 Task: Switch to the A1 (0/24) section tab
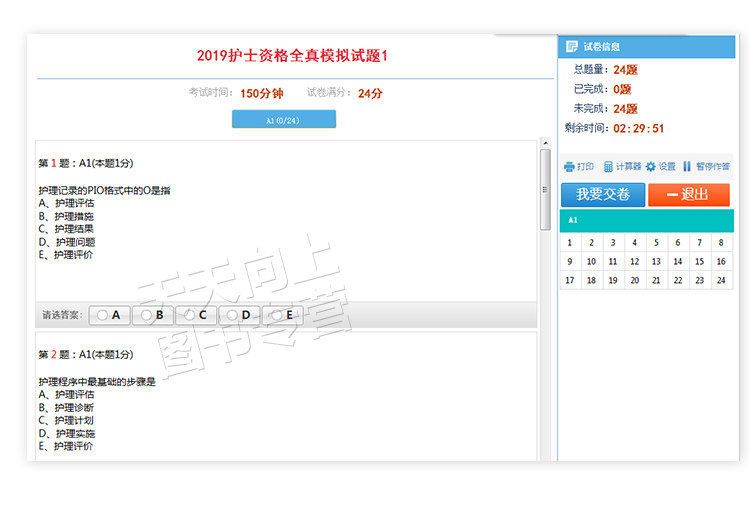coord(284,119)
